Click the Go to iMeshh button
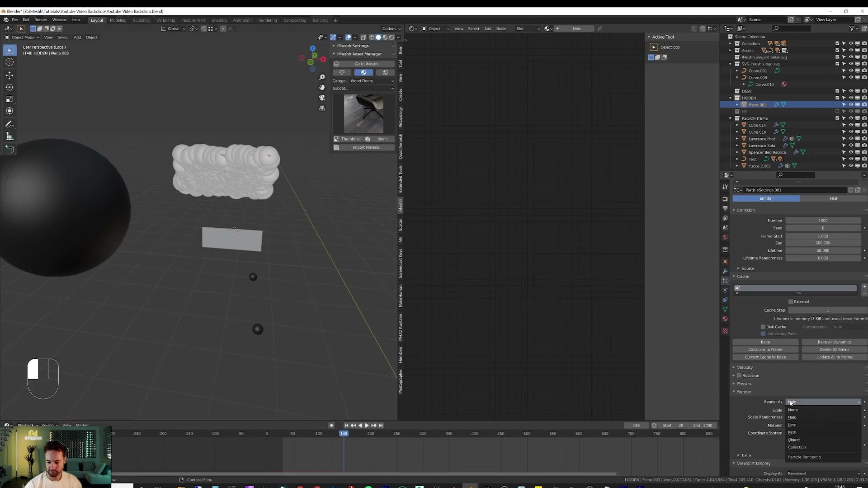868x488 pixels. (363, 64)
